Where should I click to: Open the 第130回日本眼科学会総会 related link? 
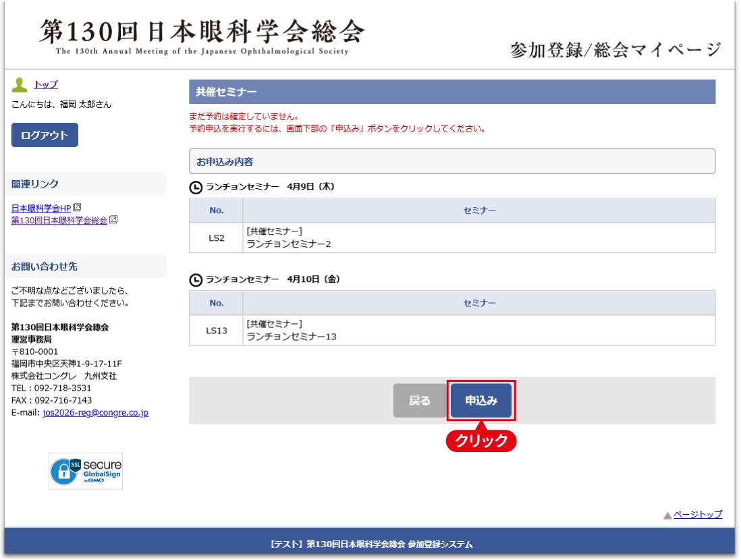pyautogui.click(x=59, y=220)
